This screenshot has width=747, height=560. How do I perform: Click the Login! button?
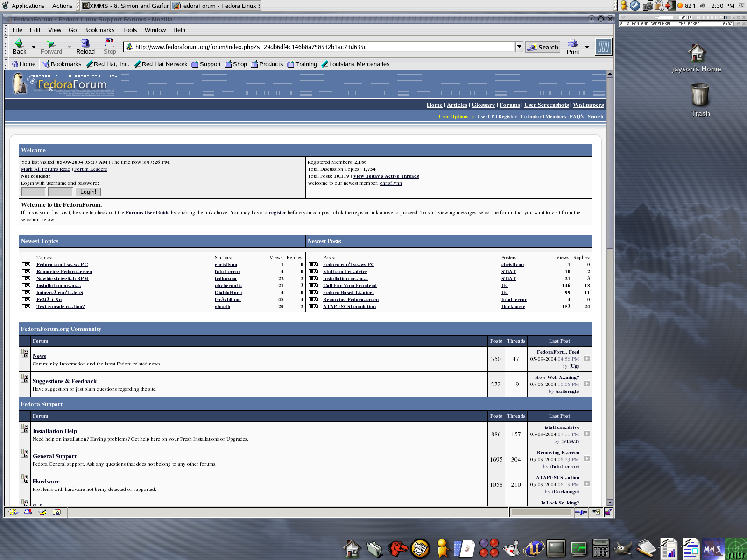pos(88,191)
